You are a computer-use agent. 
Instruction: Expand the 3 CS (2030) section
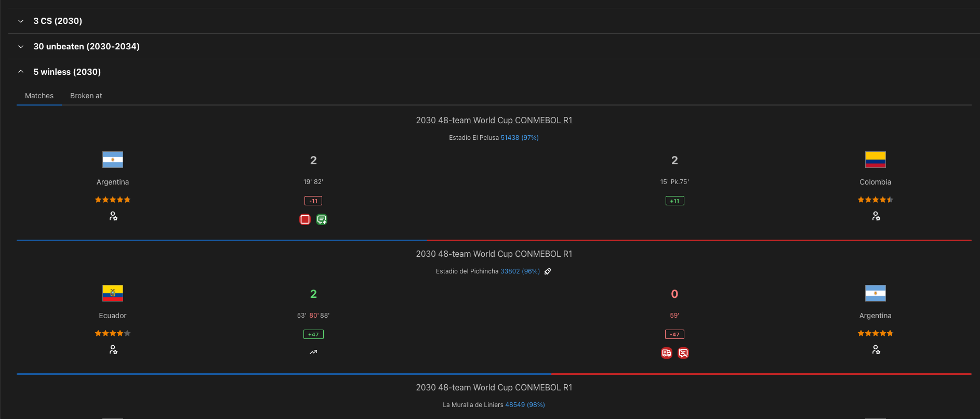coord(58,21)
